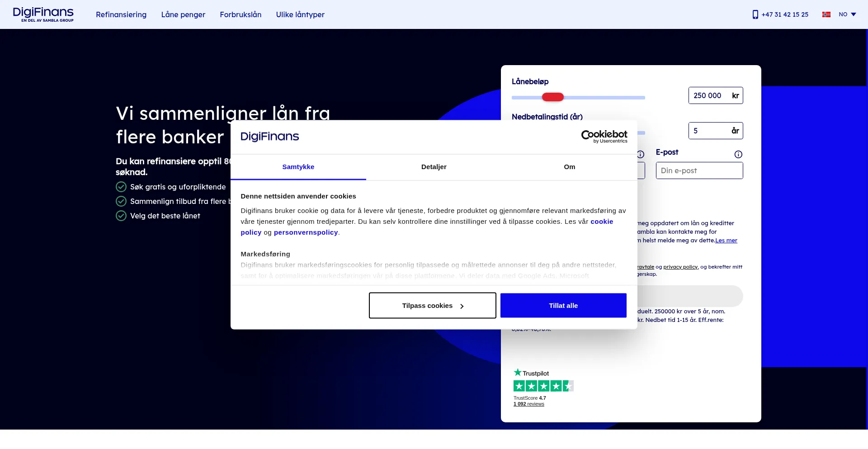The width and height of the screenshot is (868, 449).
Task: Click the Tilpass cookies button
Action: click(433, 306)
